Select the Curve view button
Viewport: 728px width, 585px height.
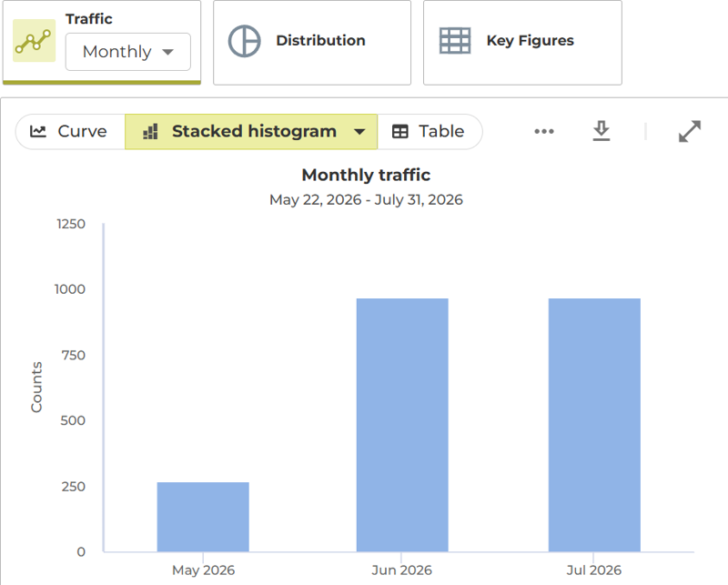point(70,132)
